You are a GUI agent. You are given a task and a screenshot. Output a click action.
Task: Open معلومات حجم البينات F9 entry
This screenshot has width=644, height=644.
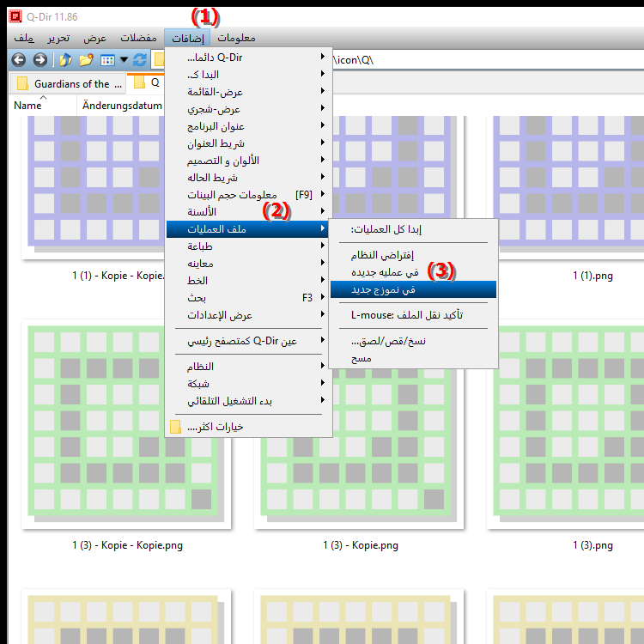[x=248, y=195]
